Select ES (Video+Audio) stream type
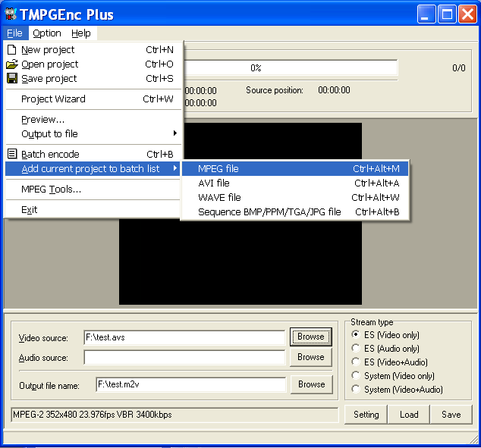 point(390,362)
